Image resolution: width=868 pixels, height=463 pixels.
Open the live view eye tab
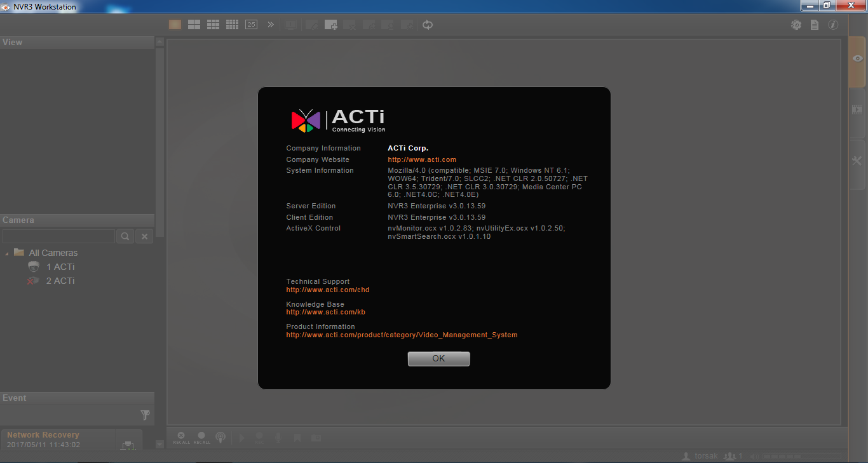click(857, 58)
